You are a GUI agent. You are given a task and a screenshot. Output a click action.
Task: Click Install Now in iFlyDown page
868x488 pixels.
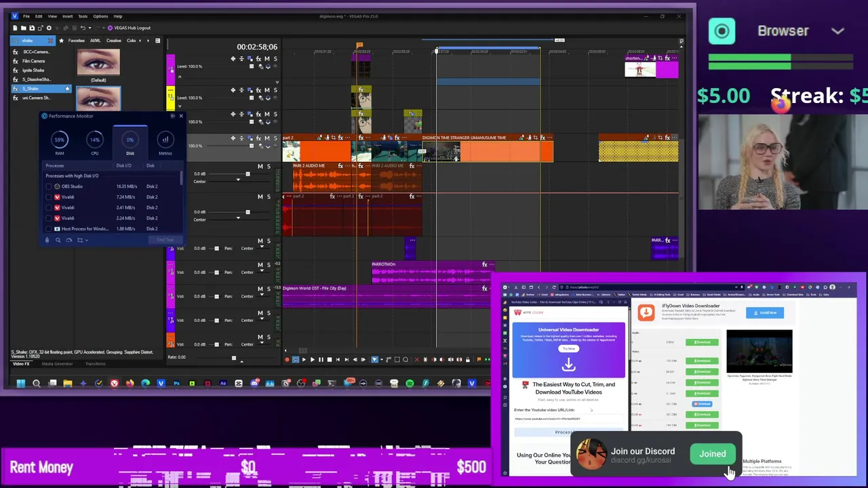(x=765, y=312)
